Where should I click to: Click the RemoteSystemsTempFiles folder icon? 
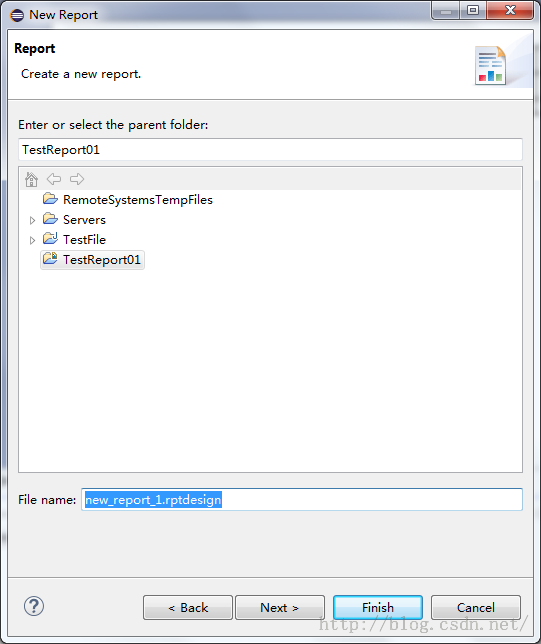[50, 199]
